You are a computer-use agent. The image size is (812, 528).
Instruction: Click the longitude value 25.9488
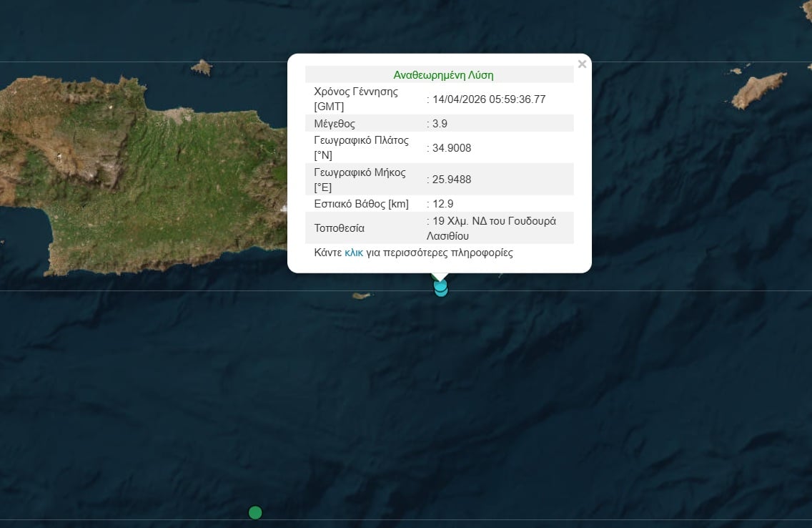pos(451,180)
